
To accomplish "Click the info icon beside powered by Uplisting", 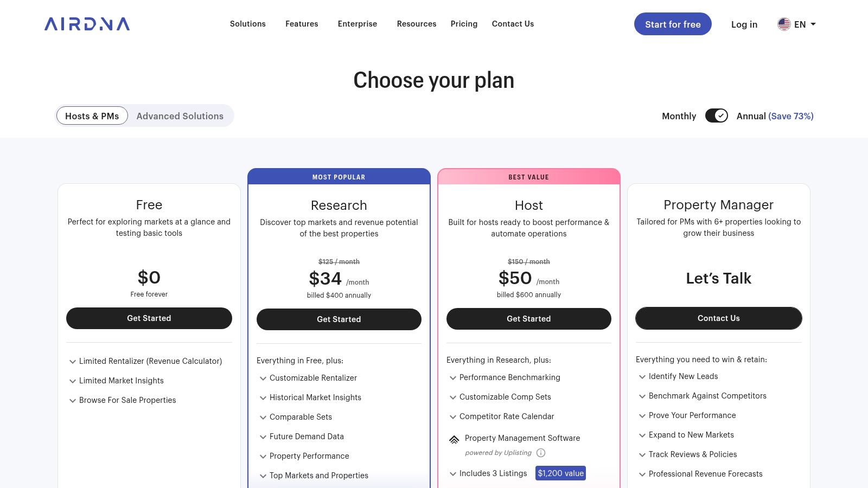I will (x=541, y=453).
